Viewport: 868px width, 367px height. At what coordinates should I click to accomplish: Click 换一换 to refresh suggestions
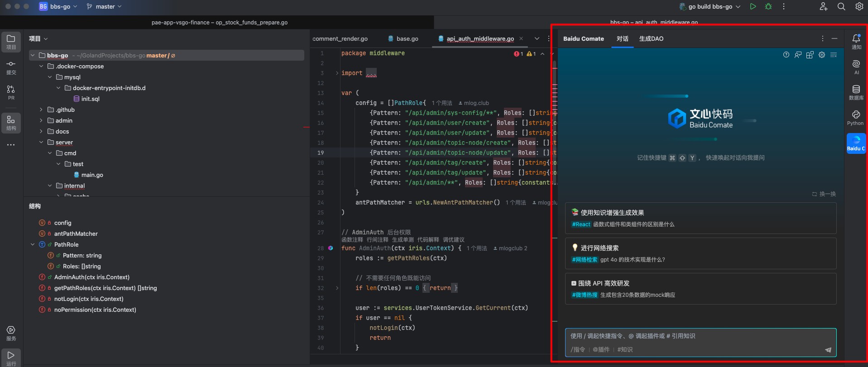[x=824, y=194]
